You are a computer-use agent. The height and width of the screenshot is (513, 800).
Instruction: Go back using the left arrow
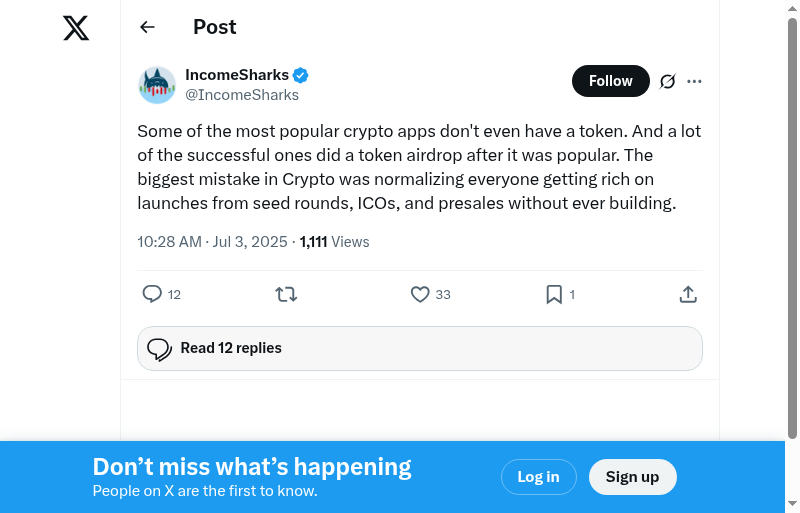pos(148,27)
